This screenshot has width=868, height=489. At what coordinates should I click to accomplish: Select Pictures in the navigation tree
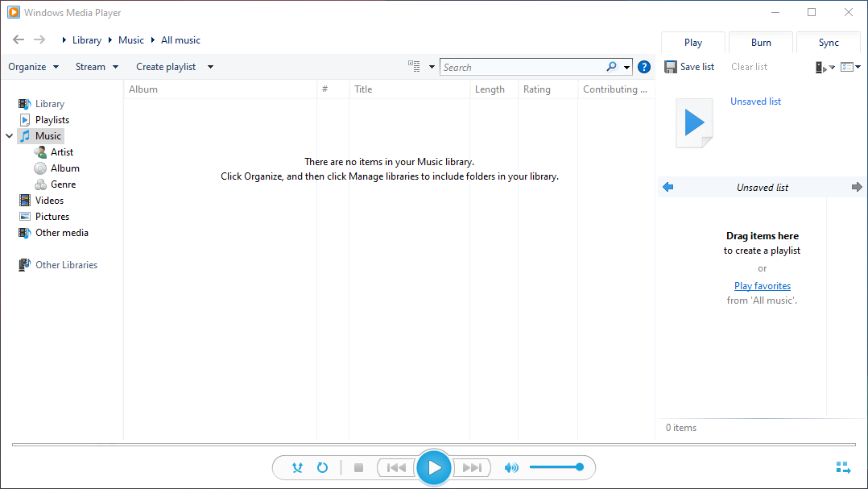click(44, 216)
